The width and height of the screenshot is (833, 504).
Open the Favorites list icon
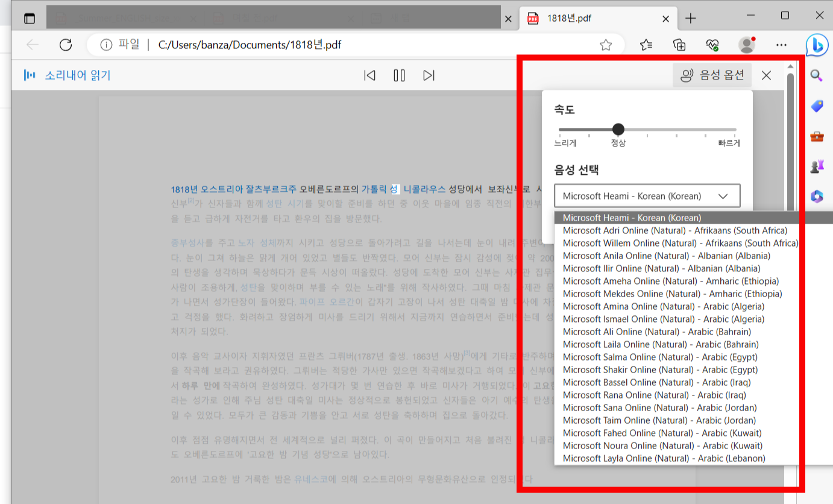646,45
